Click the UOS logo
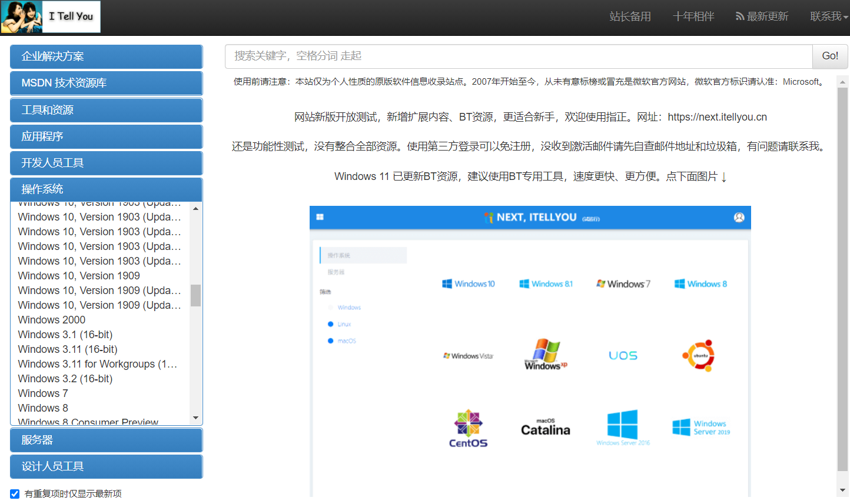Viewport: 850px width, 504px height. coord(623,355)
